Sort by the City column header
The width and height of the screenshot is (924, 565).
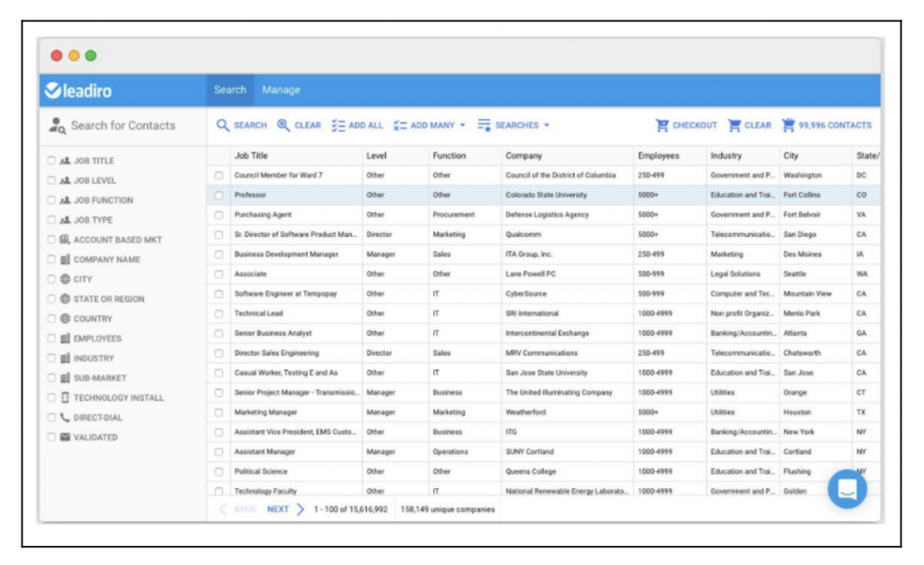coord(790,155)
